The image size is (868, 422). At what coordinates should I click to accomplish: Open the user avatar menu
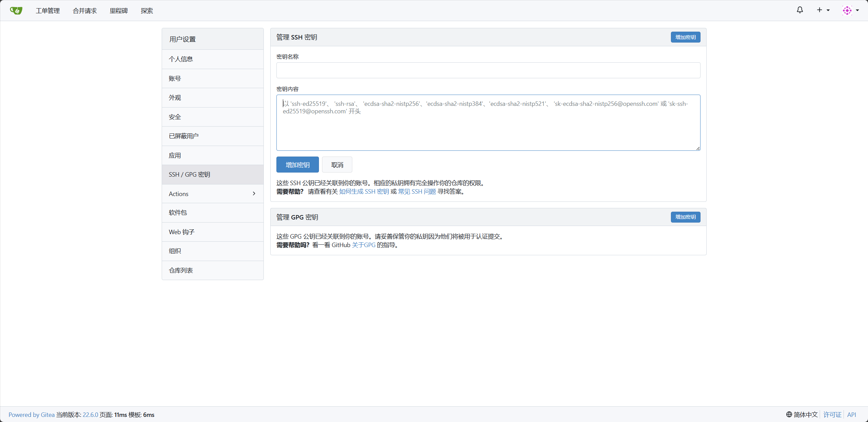click(850, 10)
